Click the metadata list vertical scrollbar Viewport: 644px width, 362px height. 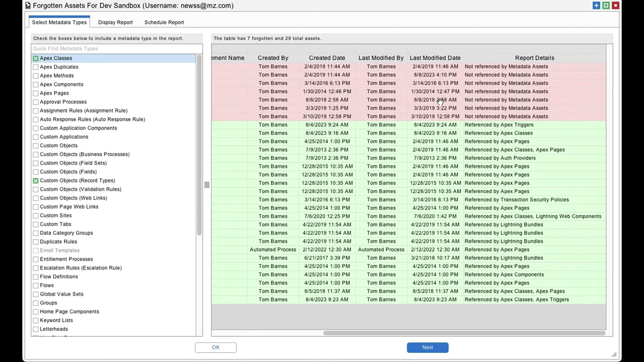[x=199, y=145]
